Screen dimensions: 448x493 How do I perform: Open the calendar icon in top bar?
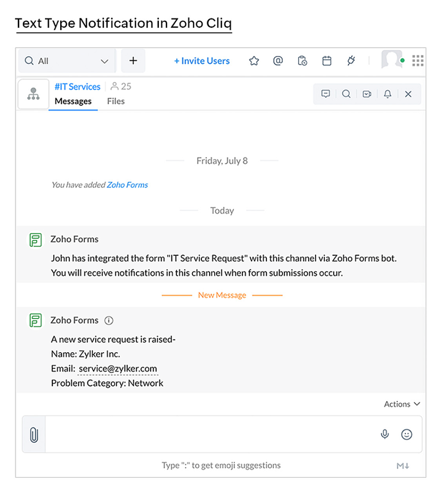pos(327,61)
